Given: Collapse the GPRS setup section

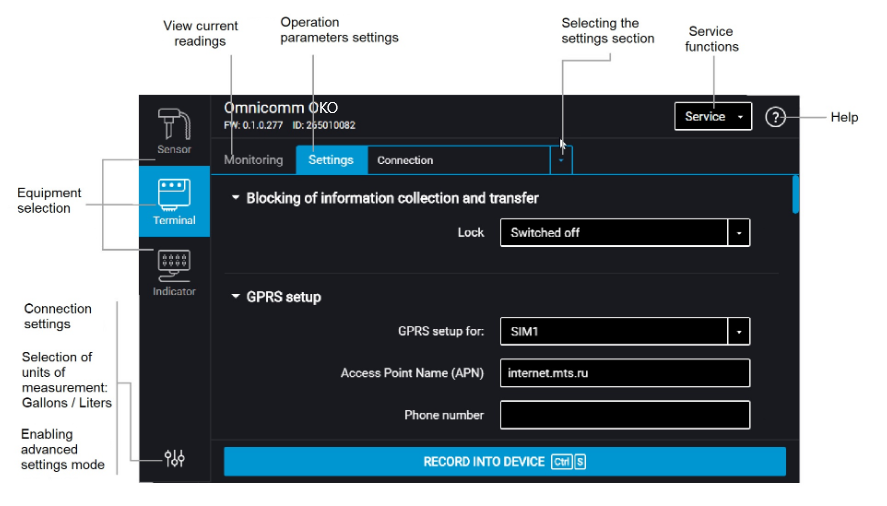Looking at the screenshot, I should (235, 297).
